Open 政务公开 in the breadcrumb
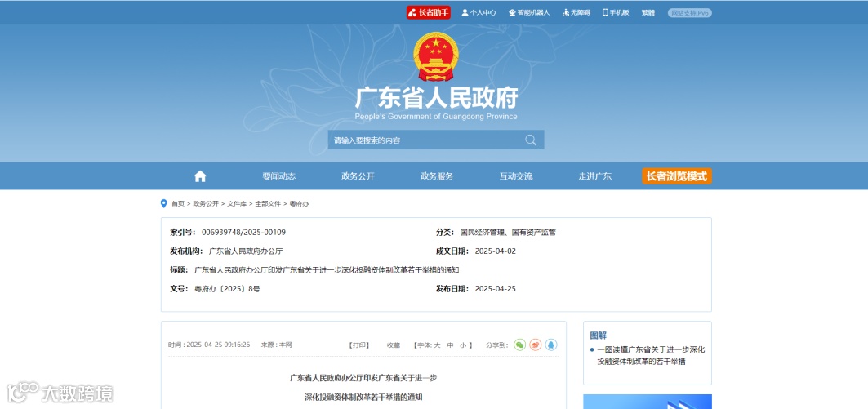 click(x=206, y=203)
